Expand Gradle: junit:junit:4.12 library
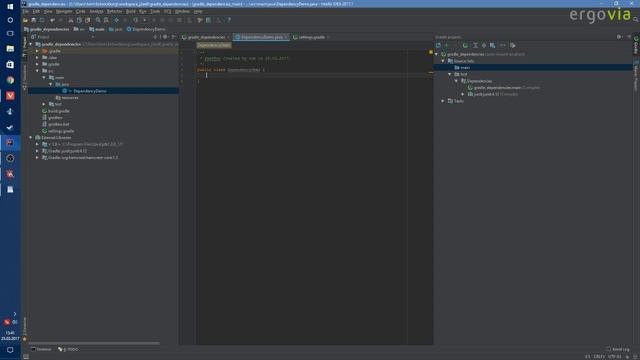The height and width of the screenshot is (360, 640). 38,151
